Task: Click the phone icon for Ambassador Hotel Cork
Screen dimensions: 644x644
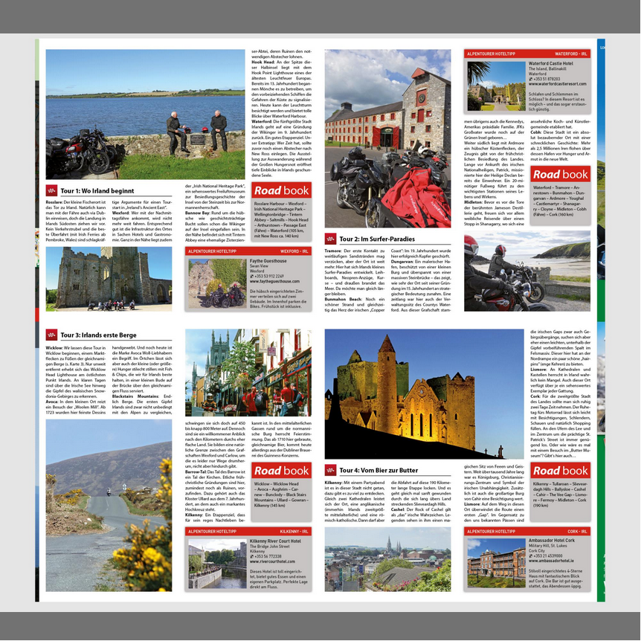Action: click(x=532, y=556)
